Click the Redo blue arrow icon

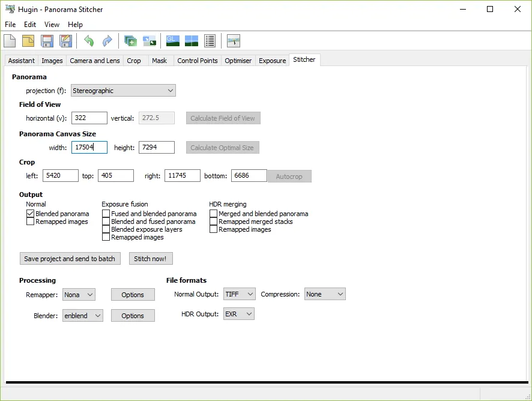(x=107, y=41)
